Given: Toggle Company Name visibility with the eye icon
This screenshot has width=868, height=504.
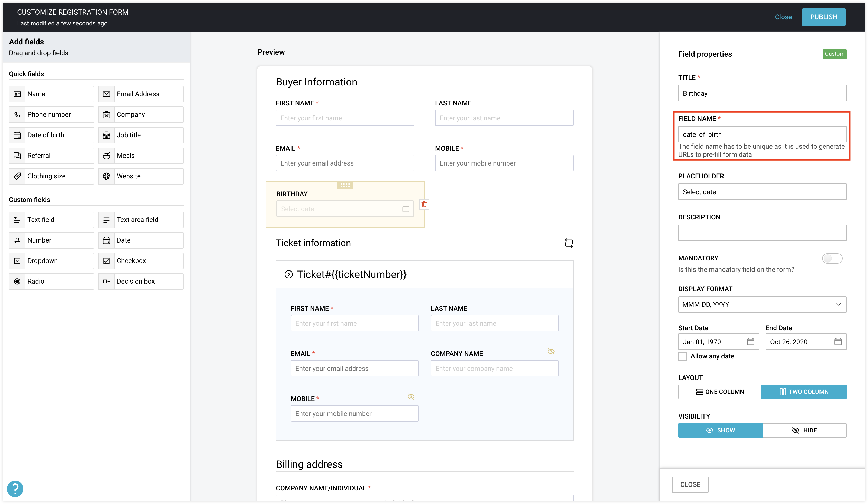Looking at the screenshot, I should 551,352.
